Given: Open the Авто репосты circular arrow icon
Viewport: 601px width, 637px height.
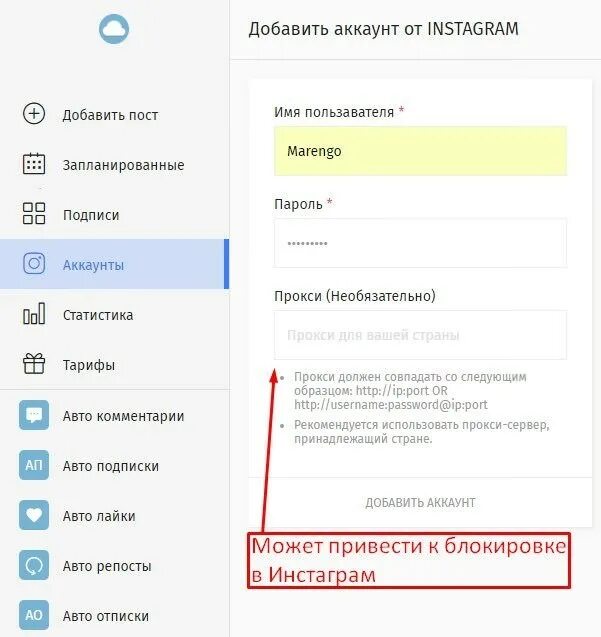Looking at the screenshot, I should tap(34, 565).
